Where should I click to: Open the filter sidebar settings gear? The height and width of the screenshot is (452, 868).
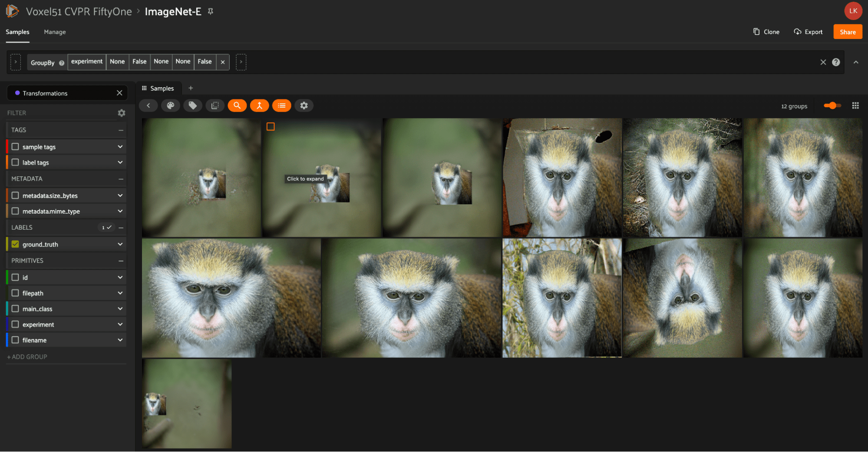(122, 113)
